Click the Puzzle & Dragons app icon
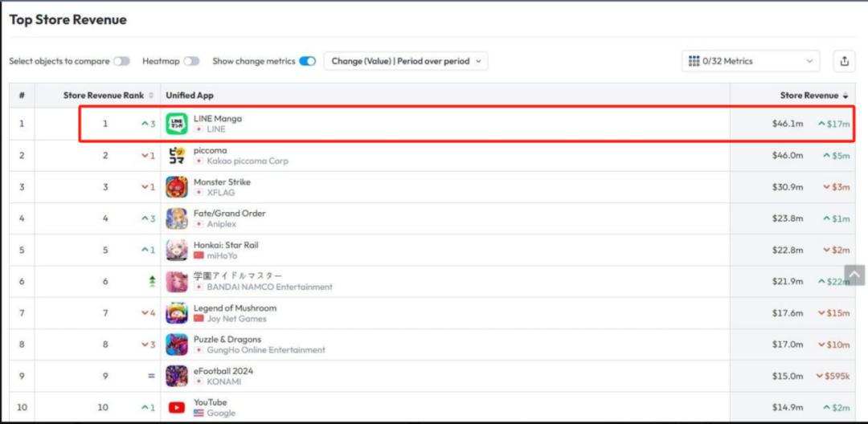 [177, 344]
